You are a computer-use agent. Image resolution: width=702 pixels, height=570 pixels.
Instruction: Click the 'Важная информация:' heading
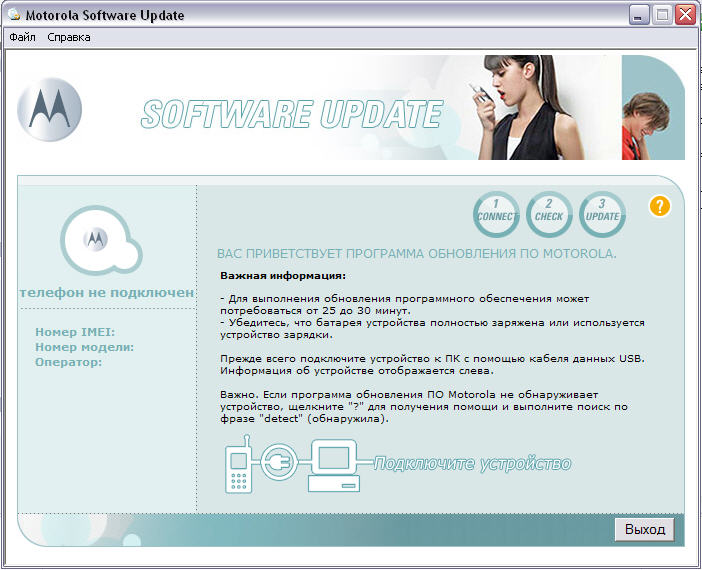pos(283,276)
